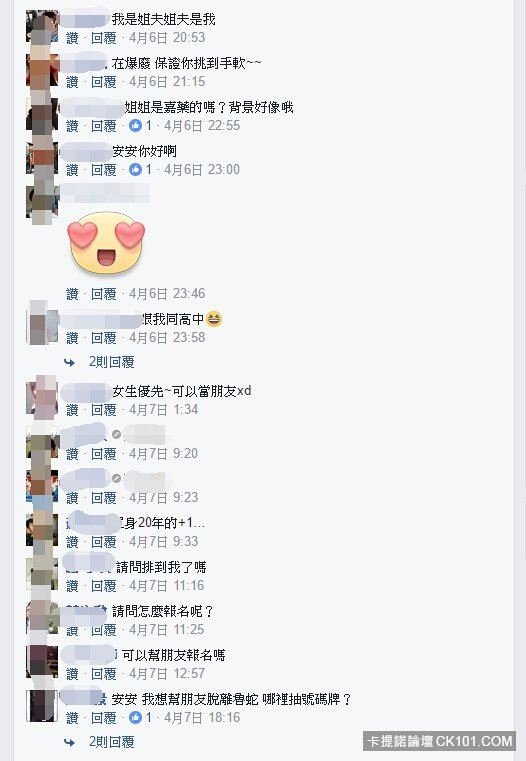Click the like icon on the 18:16 comment
This screenshot has width=526, height=761.
pos(135,717)
